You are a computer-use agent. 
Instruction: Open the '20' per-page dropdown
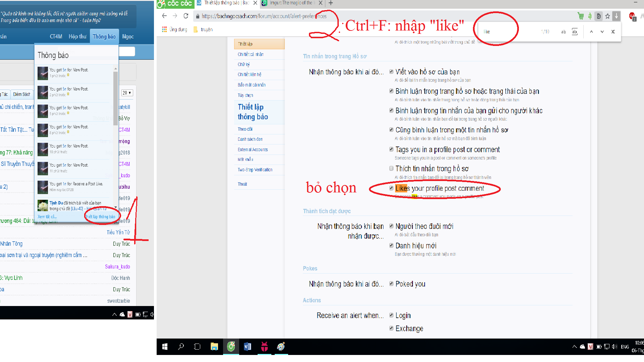(x=127, y=93)
